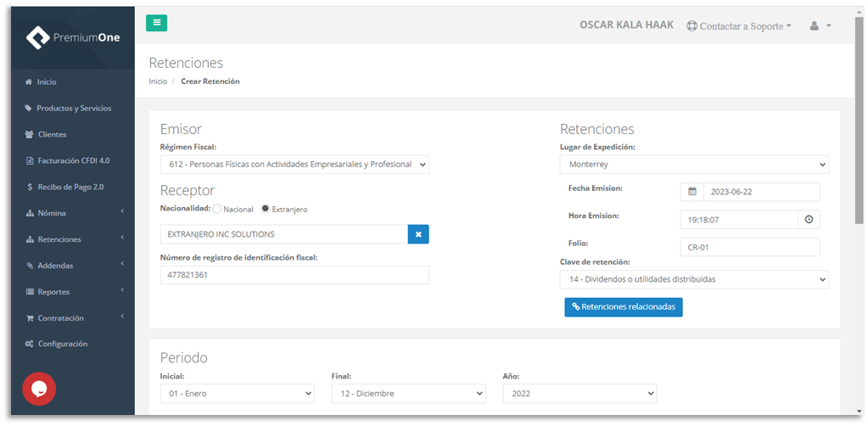Image resolution: width=868 pixels, height=426 pixels.
Task: Open the Régimen Fiscal dropdown
Action: (x=294, y=164)
